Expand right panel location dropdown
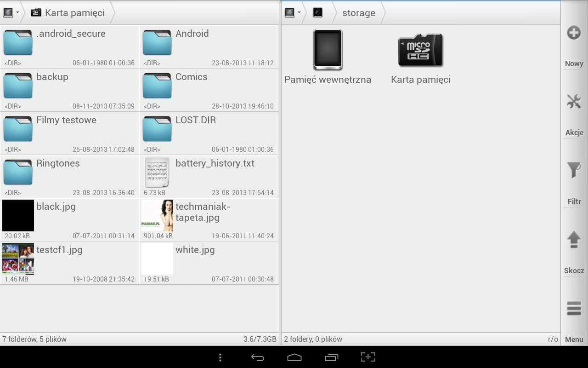Image resolution: width=588 pixels, height=368 pixels. [x=293, y=13]
